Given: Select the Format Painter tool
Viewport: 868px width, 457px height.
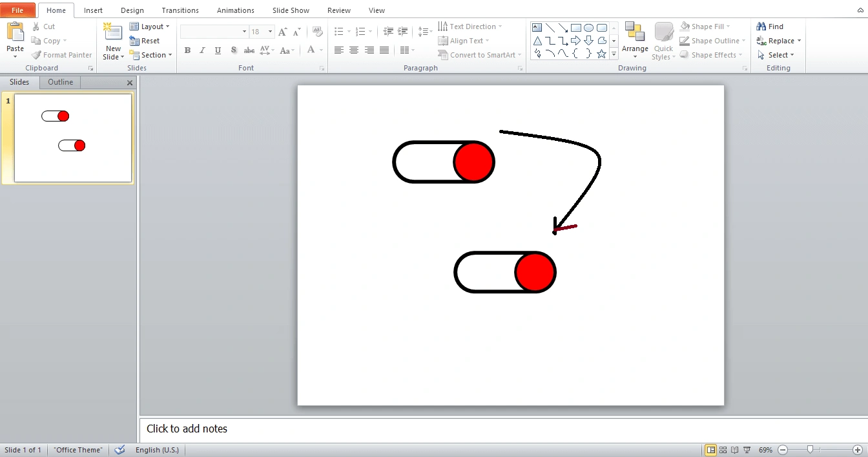Looking at the screenshot, I should click(61, 55).
